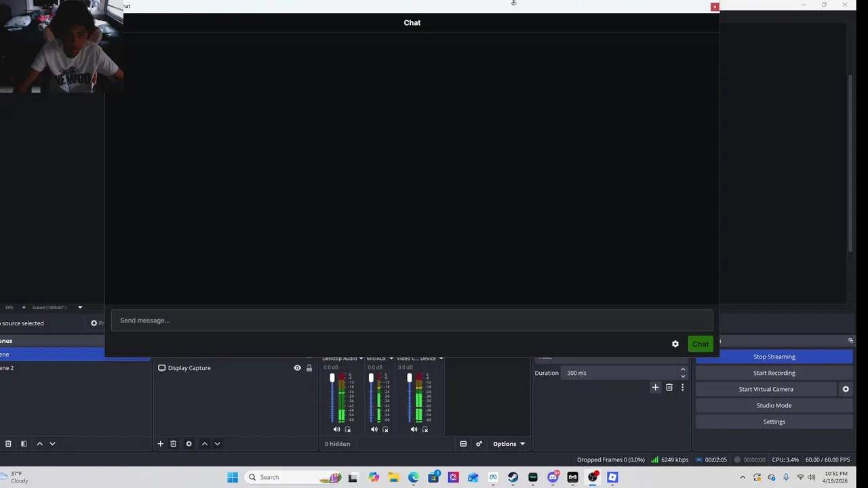
Task: Open Roblox Studio taskbar icon
Action: pos(612,477)
